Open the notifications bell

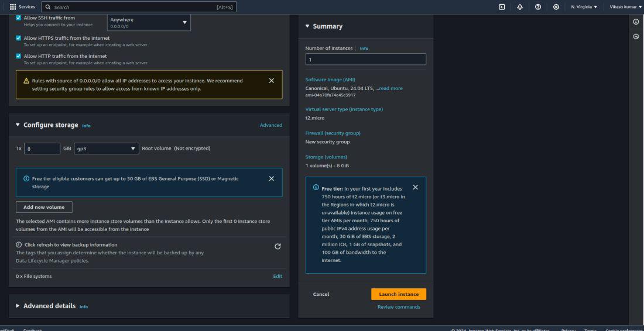click(519, 7)
